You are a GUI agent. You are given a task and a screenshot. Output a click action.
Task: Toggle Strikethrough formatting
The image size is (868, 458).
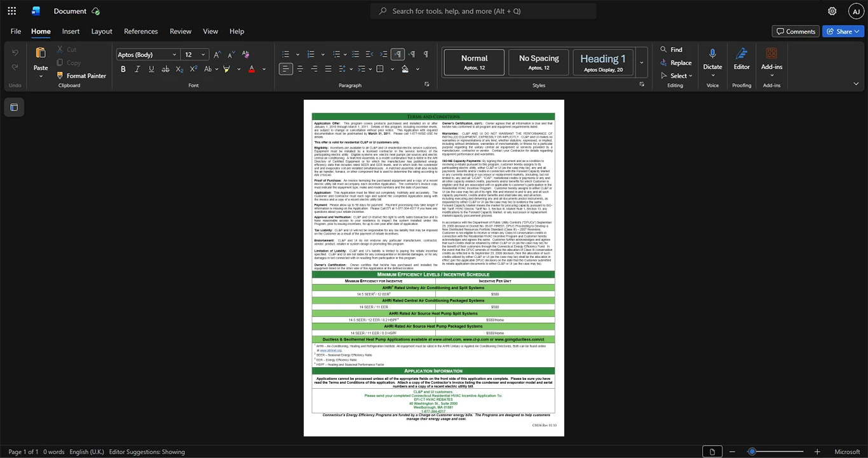coord(165,69)
